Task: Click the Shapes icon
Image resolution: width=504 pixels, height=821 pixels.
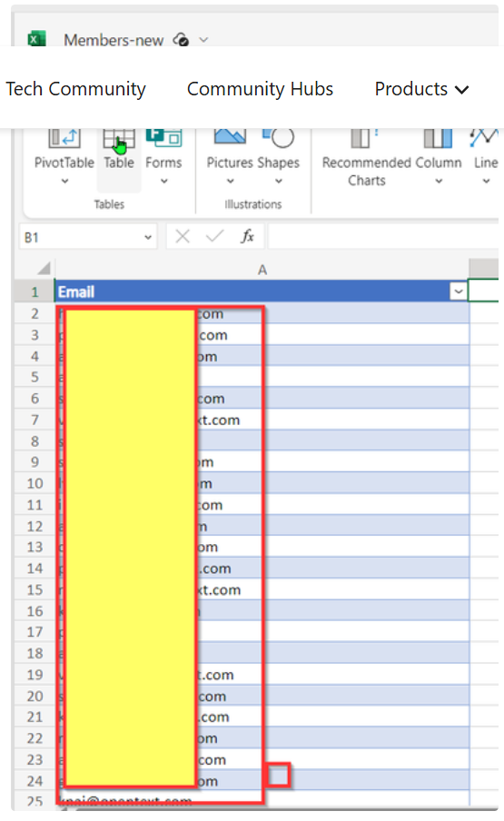Action: click(279, 138)
